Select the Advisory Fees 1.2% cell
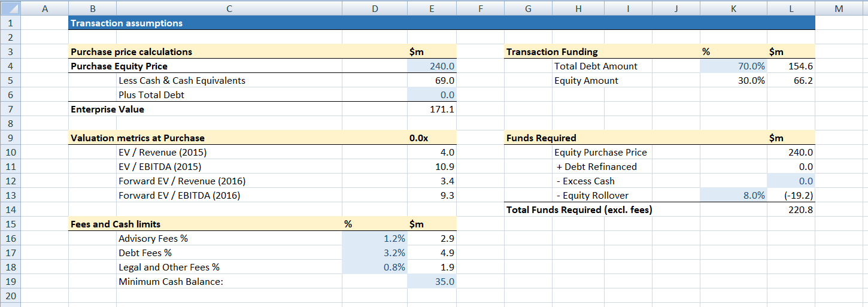The height and width of the screenshot is (307, 868). point(374,239)
